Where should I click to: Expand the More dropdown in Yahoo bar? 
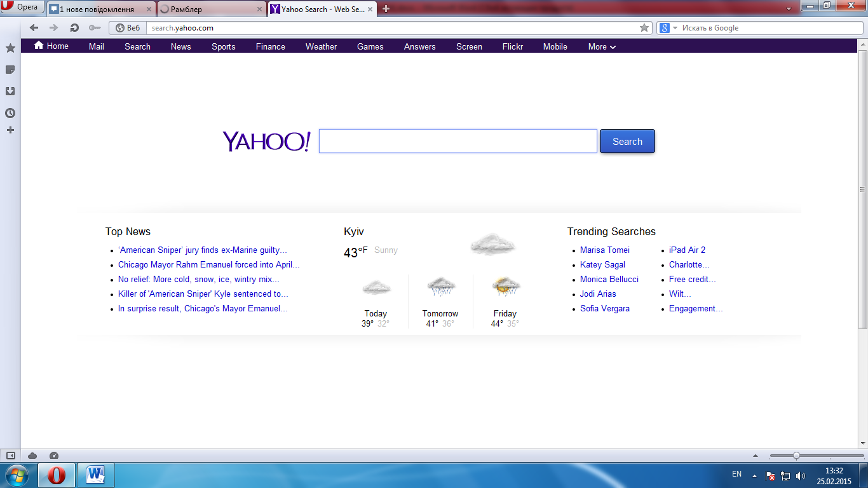[602, 46]
